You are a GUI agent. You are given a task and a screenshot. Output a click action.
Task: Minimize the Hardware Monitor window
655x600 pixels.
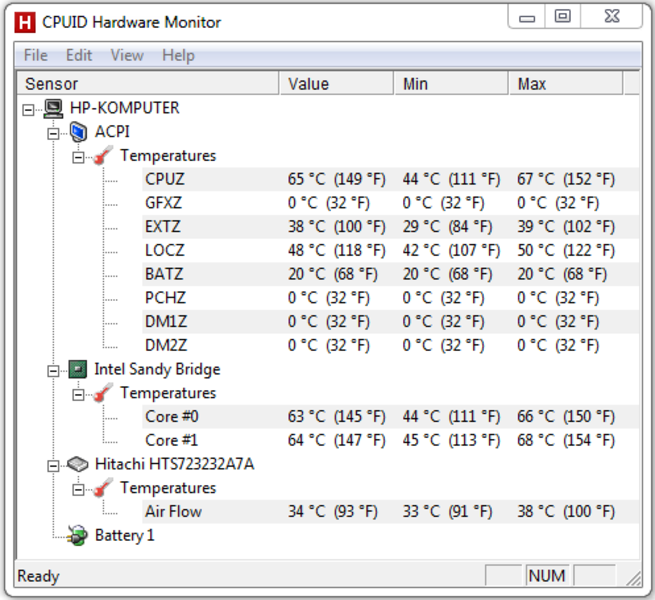(527, 17)
